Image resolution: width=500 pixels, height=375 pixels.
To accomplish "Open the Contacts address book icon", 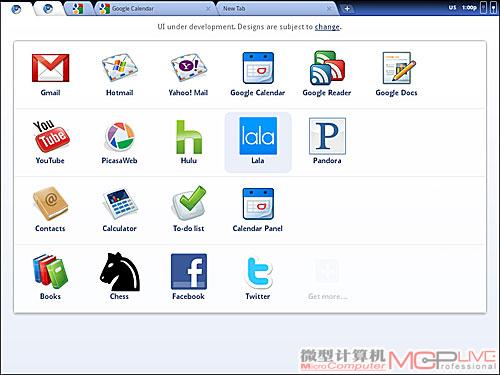I will click(50, 203).
